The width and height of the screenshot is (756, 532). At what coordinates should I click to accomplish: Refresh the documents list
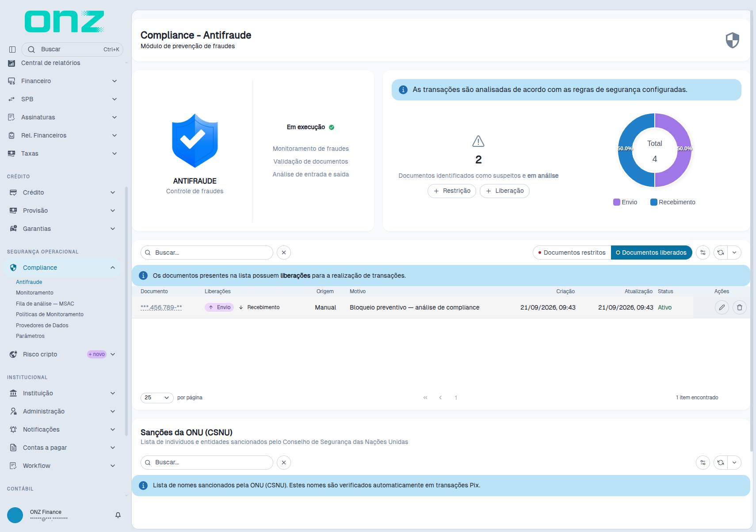tap(721, 253)
